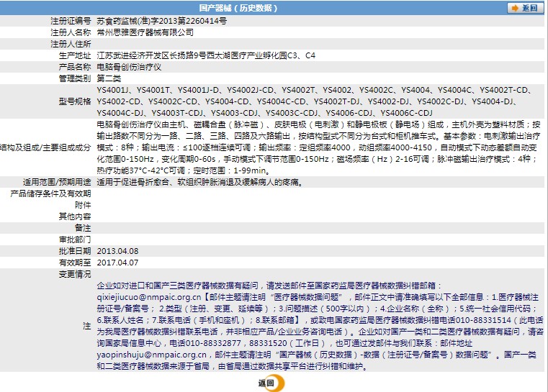Click the 变更情况 label
Image resolution: width=548 pixels, height=392 pixels.
click(75, 274)
